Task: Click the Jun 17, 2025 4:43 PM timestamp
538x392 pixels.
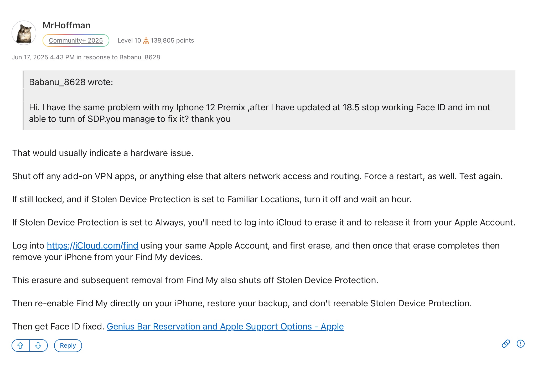Action: pyautogui.click(x=43, y=57)
